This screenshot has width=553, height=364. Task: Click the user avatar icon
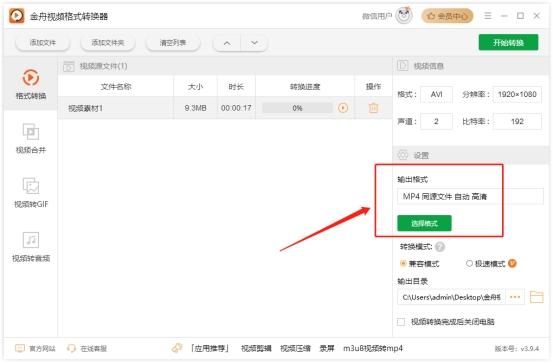(x=404, y=16)
